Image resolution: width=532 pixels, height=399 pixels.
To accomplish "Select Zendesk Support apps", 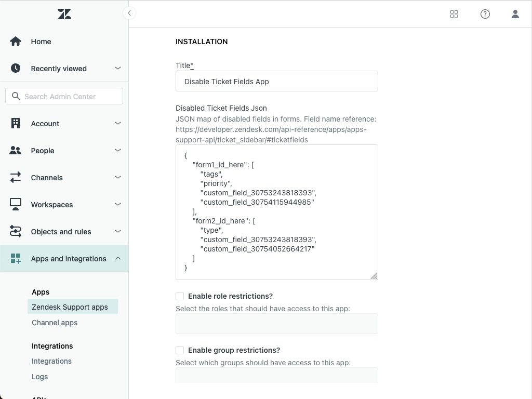I will 71,307.
